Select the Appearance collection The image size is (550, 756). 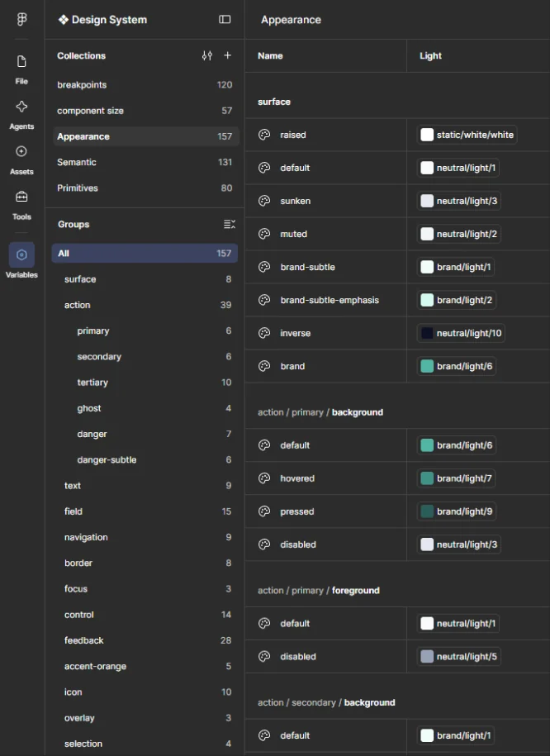[145, 136]
